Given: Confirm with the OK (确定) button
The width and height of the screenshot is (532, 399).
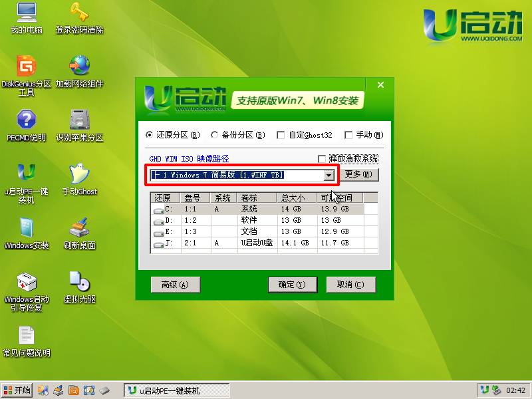Looking at the screenshot, I should click(292, 285).
